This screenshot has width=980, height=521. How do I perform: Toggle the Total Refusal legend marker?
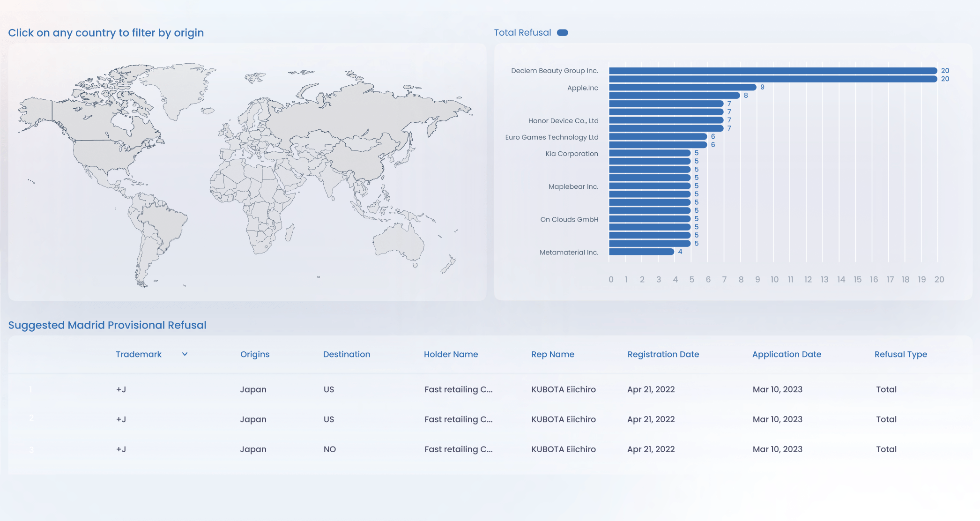pyautogui.click(x=562, y=33)
